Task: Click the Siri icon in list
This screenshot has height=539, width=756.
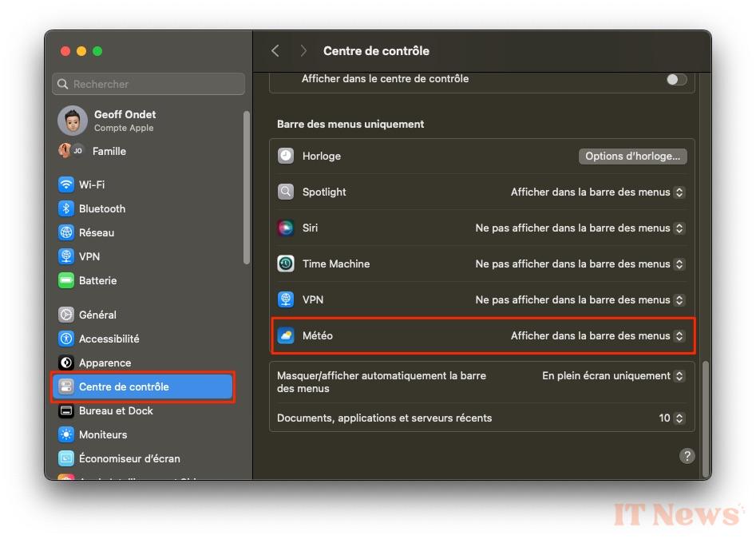Action: [286, 228]
